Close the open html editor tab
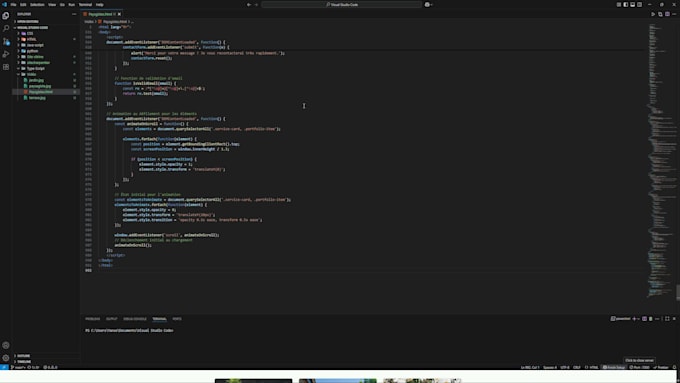Viewport: 680px width, 383px height. (x=119, y=14)
